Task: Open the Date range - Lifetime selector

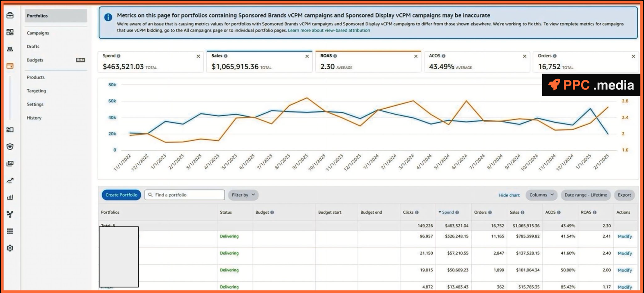Action: (x=585, y=195)
